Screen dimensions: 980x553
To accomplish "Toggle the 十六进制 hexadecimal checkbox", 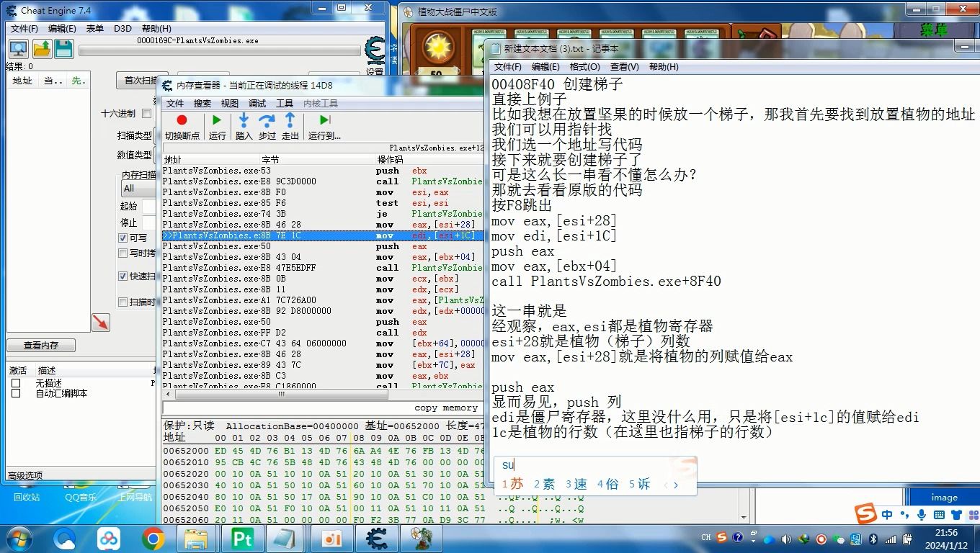I will [147, 113].
